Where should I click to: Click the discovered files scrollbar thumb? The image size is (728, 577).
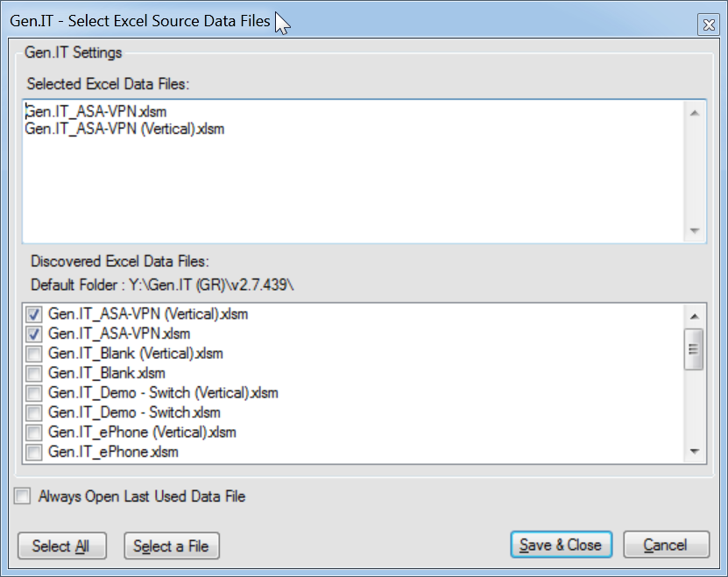click(694, 350)
